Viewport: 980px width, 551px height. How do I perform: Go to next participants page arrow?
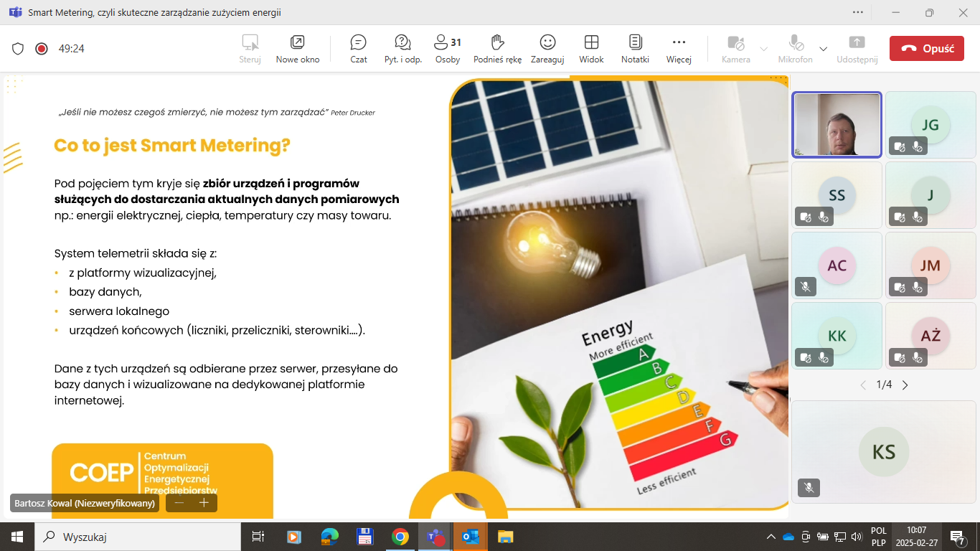pyautogui.click(x=905, y=385)
